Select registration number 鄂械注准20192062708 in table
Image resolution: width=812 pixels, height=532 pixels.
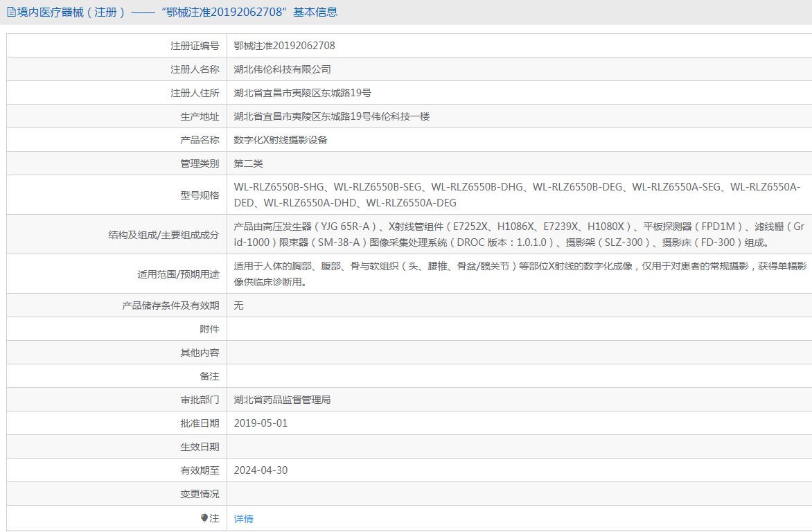tap(284, 46)
